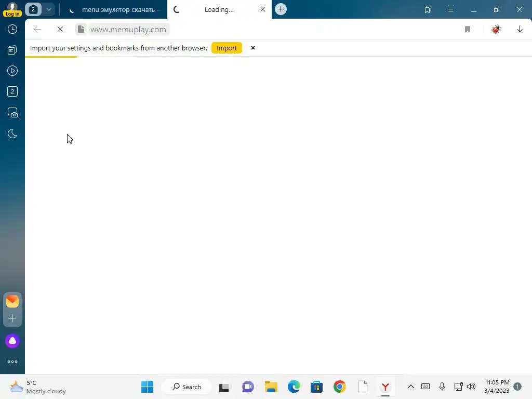Screen dimensions: 532x399
Task: Click the page info icon in address bar
Action: (x=81, y=29)
